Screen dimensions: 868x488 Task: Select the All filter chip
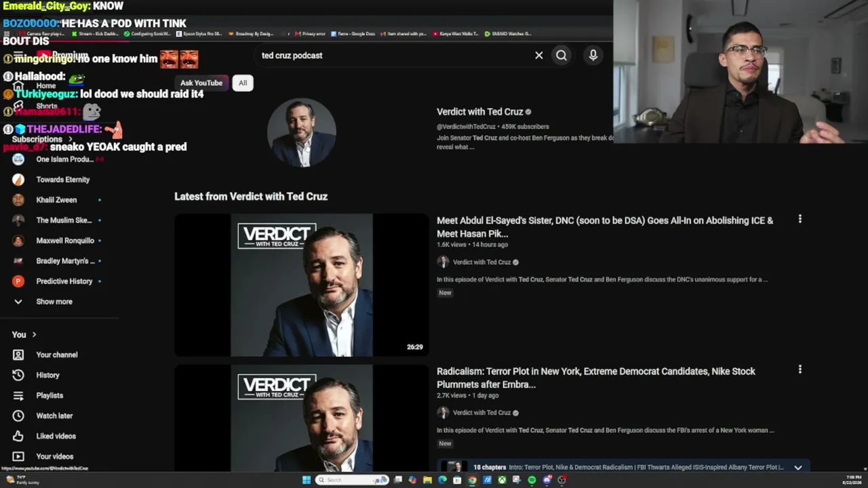[243, 83]
